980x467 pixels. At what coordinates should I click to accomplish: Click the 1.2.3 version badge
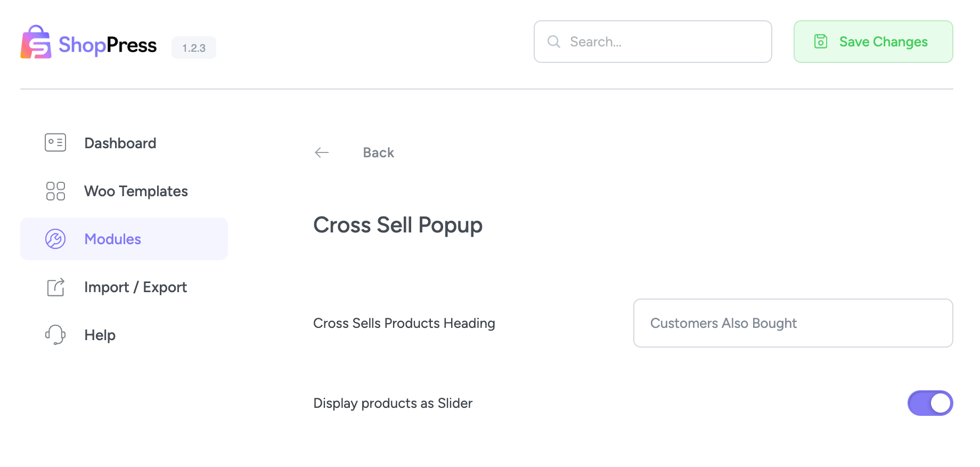(194, 48)
